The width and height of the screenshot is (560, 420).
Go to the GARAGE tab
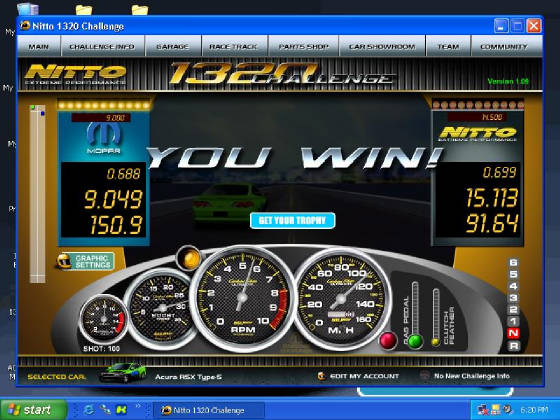[x=173, y=46]
